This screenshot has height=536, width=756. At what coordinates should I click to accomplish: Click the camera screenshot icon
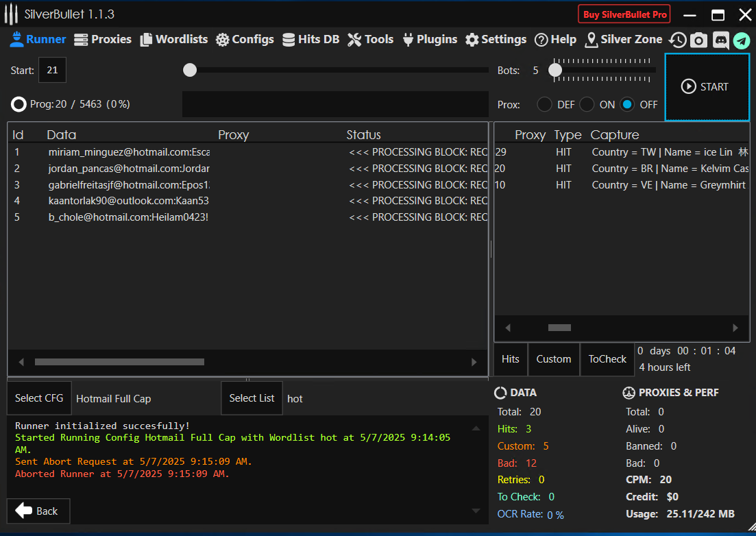tap(698, 40)
